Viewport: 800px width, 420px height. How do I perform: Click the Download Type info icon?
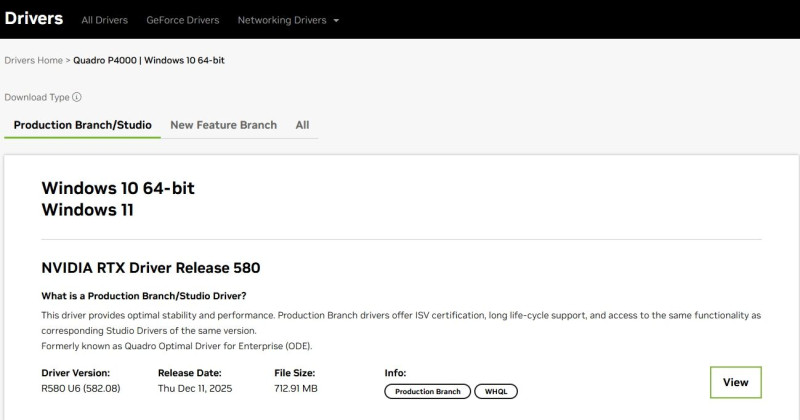(77, 98)
